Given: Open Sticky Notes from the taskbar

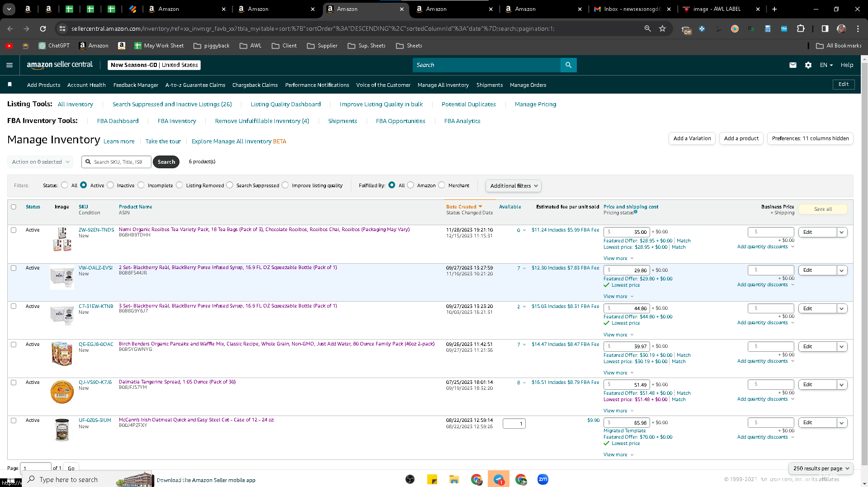Looking at the screenshot, I should point(432,479).
